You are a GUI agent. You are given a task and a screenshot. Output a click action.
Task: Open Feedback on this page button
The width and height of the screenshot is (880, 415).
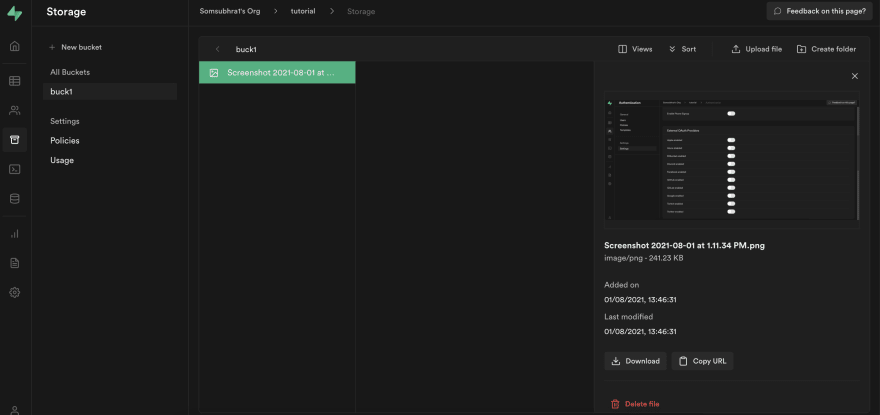(819, 11)
